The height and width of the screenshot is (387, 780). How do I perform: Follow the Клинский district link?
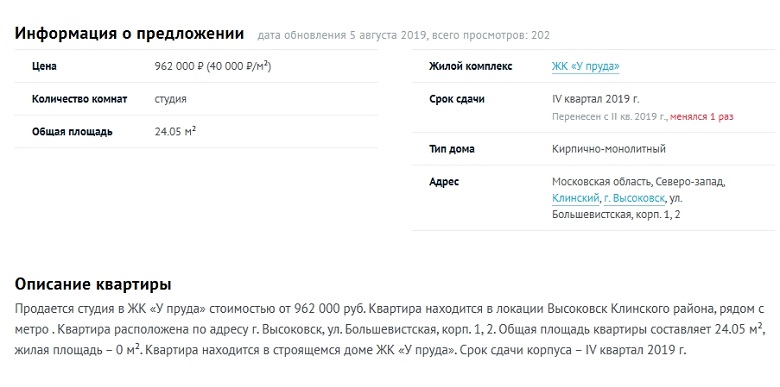coord(576,198)
